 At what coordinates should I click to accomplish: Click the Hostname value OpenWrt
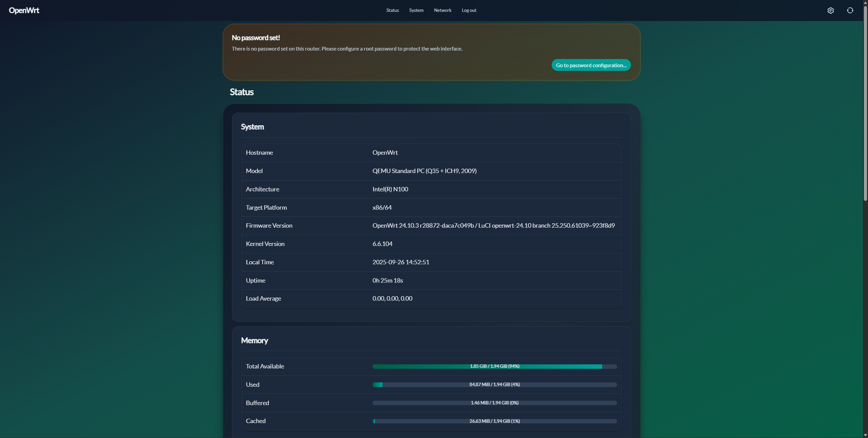coord(385,153)
